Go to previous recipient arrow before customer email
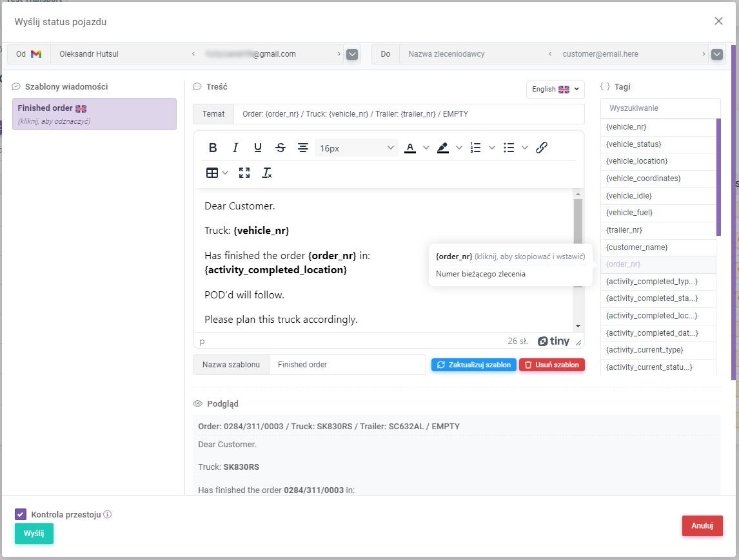Viewport: 739px width, 560px height. tap(550, 54)
